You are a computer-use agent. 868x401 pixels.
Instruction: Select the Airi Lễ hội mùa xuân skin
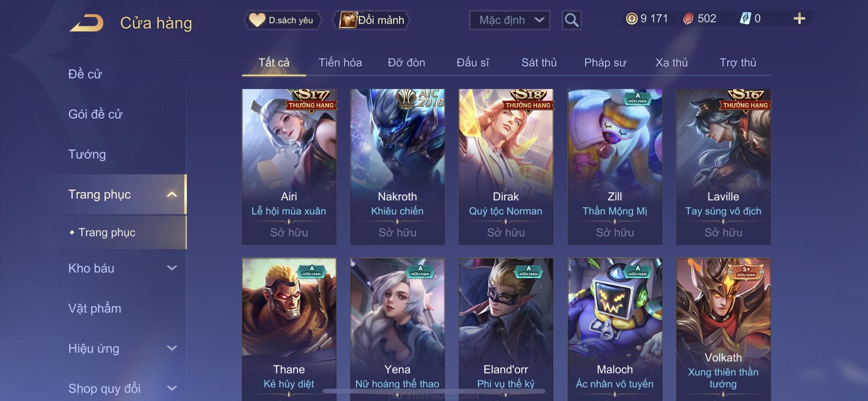(x=289, y=166)
